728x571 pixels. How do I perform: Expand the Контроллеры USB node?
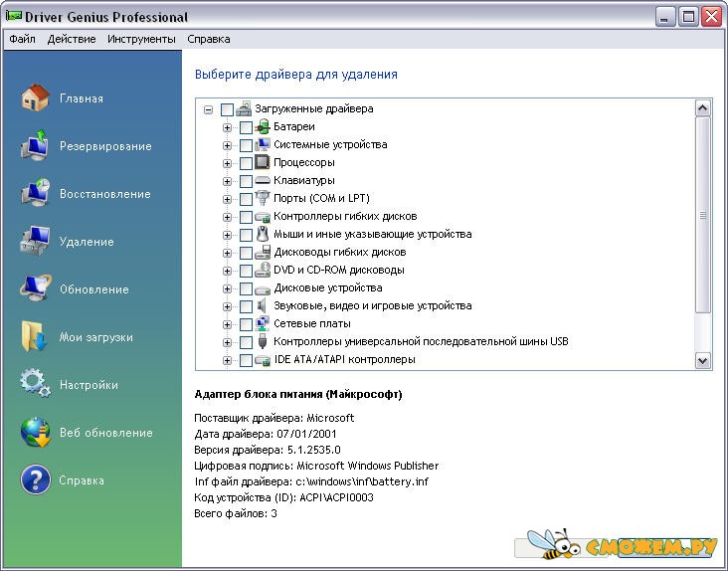pos(227,343)
